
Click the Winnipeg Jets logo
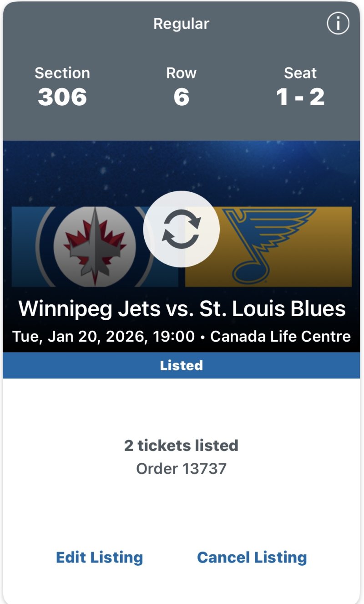click(x=95, y=246)
